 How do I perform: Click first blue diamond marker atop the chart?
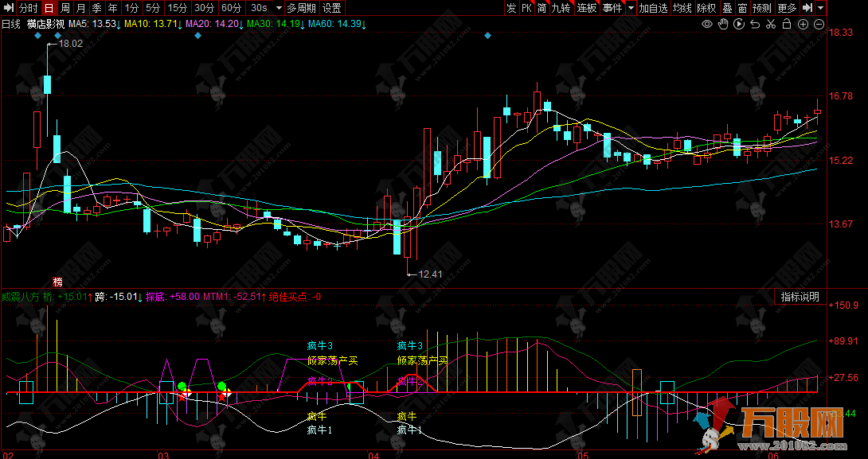(37, 37)
